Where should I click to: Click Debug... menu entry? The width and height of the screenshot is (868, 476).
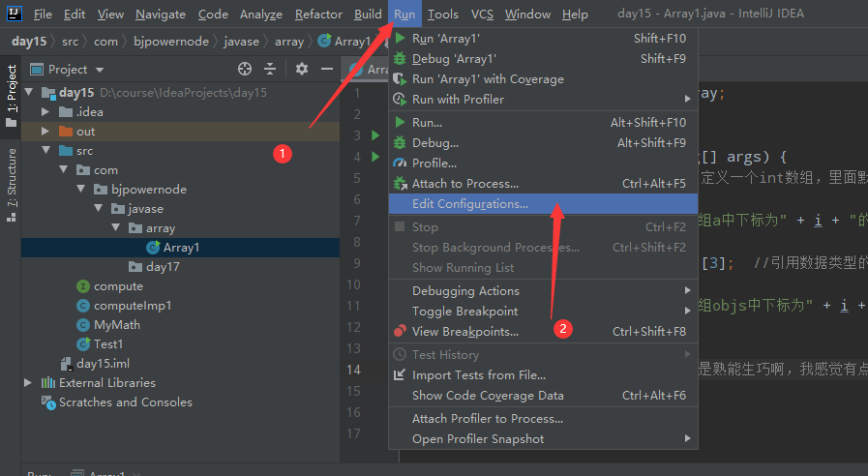(543, 143)
